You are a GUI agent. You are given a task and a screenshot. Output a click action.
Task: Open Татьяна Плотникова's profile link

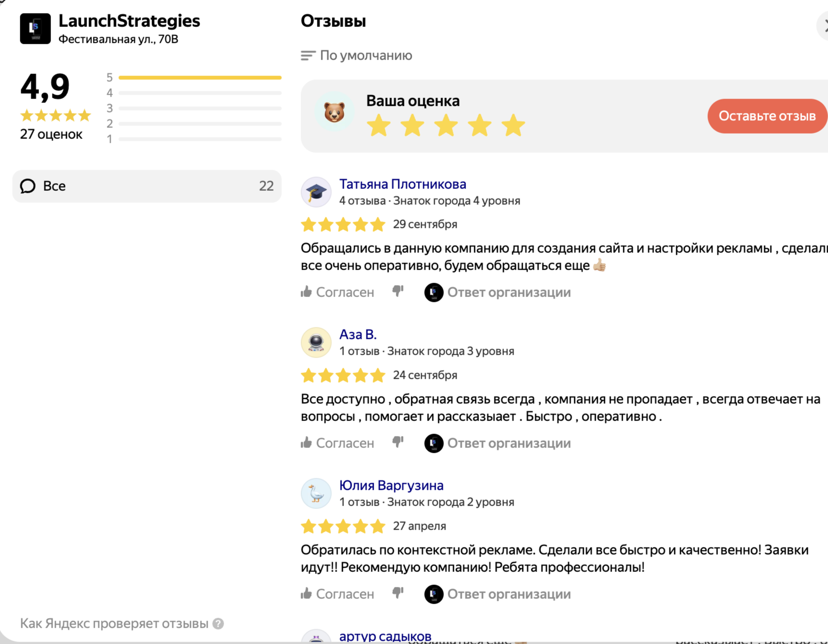pyautogui.click(x=402, y=184)
